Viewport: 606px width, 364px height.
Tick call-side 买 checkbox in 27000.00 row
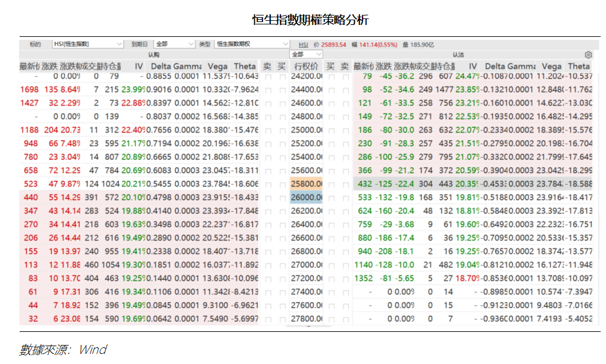pos(283,266)
